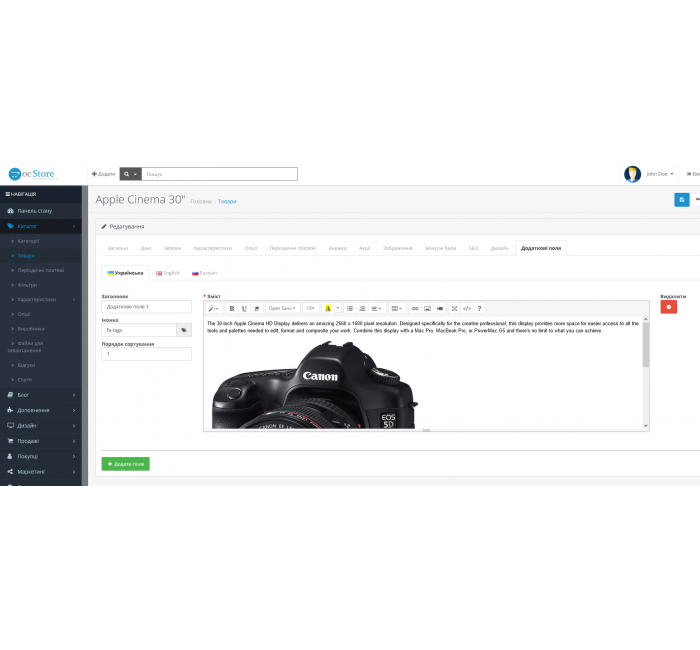Insert an ordered numbered list
Image resolution: width=700 pixels, height=650 pixels.
(362, 308)
